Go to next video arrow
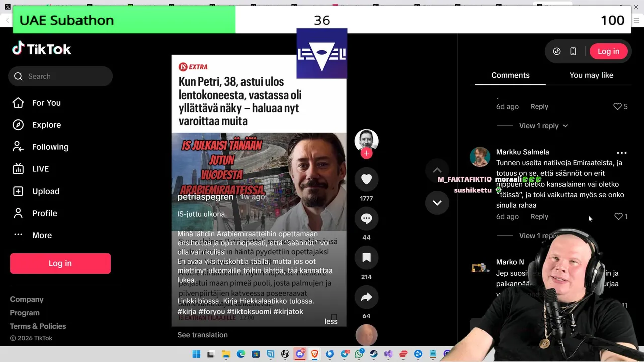The image size is (644, 362). (437, 203)
